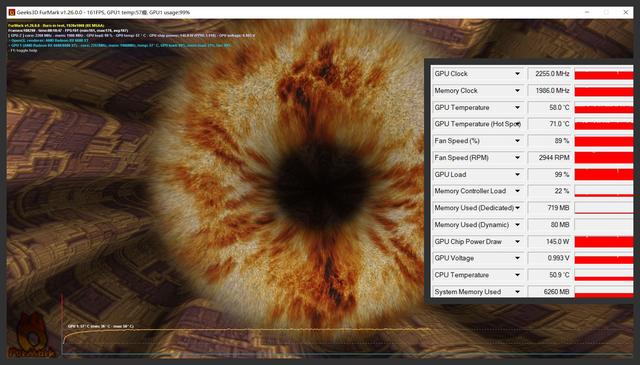Open GPU Temperature (Hot Spot) dropdown

[x=518, y=124]
